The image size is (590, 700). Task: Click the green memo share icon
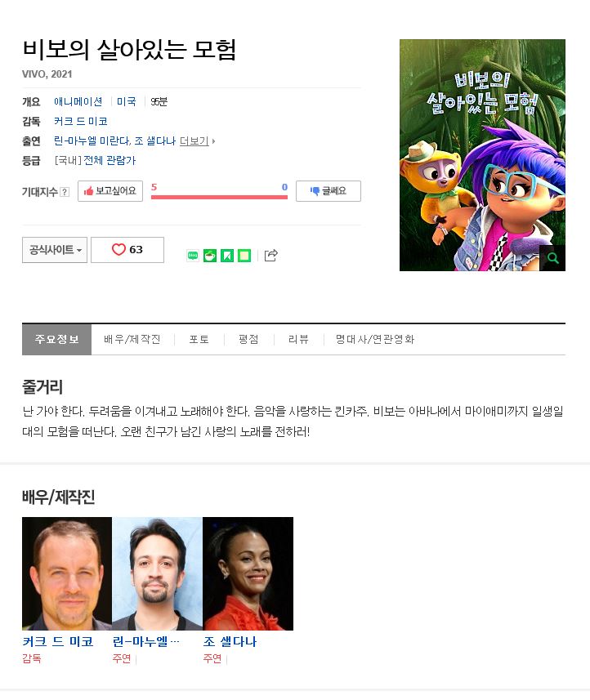tap(244, 256)
